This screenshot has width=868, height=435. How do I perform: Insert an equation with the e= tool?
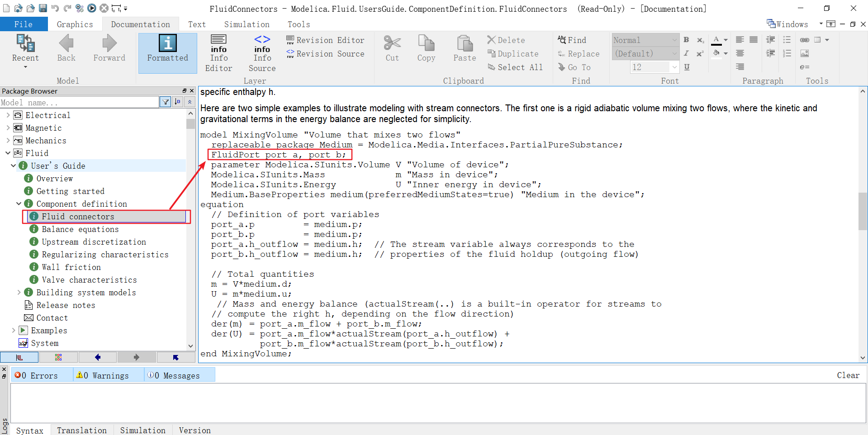804,67
